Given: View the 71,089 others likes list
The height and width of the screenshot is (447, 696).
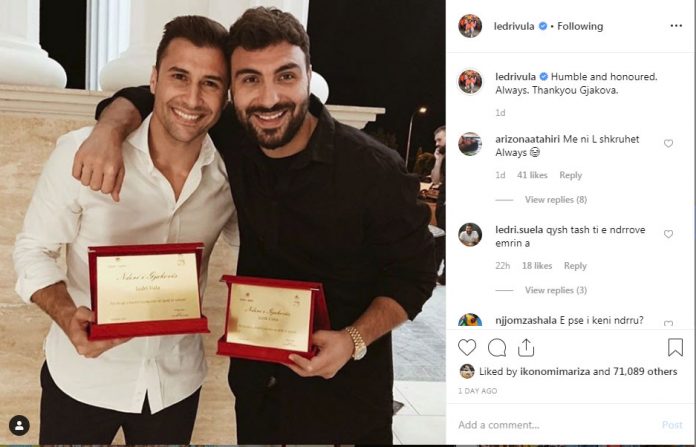Looking at the screenshot, I should click(x=645, y=372).
